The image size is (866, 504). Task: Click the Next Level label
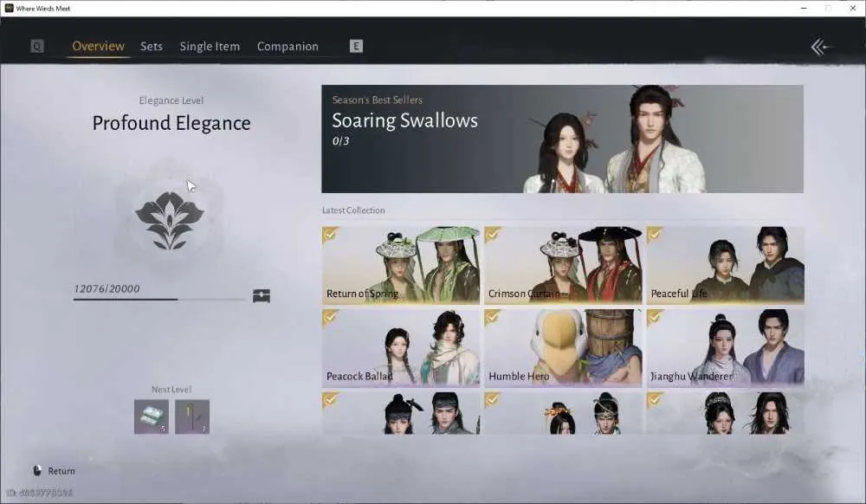click(171, 389)
